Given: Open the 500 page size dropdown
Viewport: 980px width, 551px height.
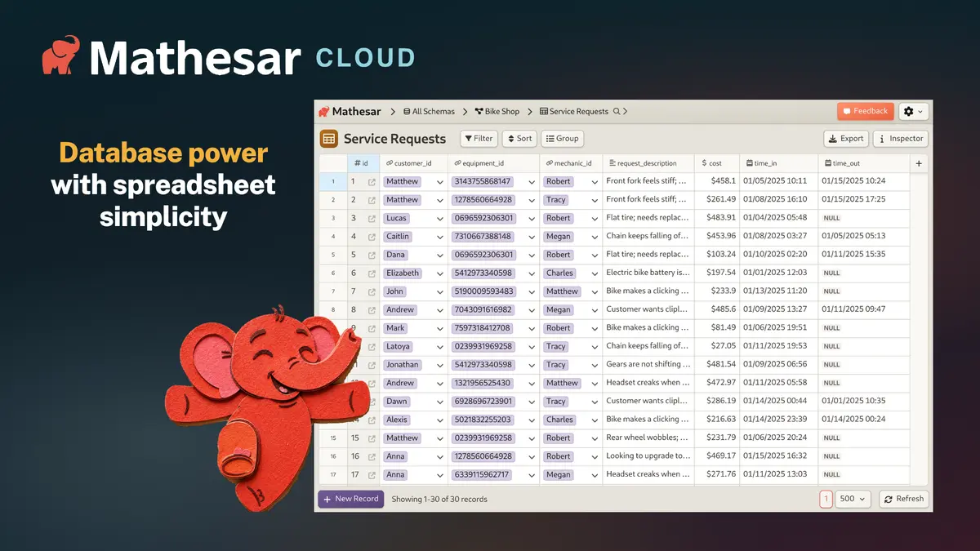Looking at the screenshot, I should click(x=854, y=499).
